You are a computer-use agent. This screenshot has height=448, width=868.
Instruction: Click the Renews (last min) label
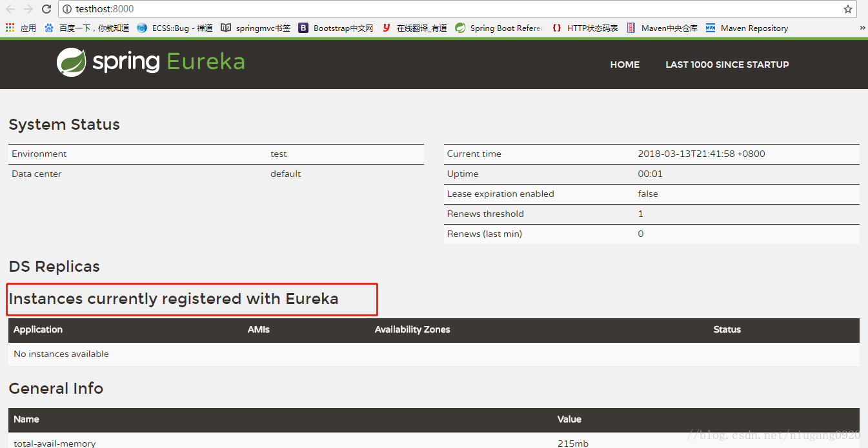coord(484,234)
